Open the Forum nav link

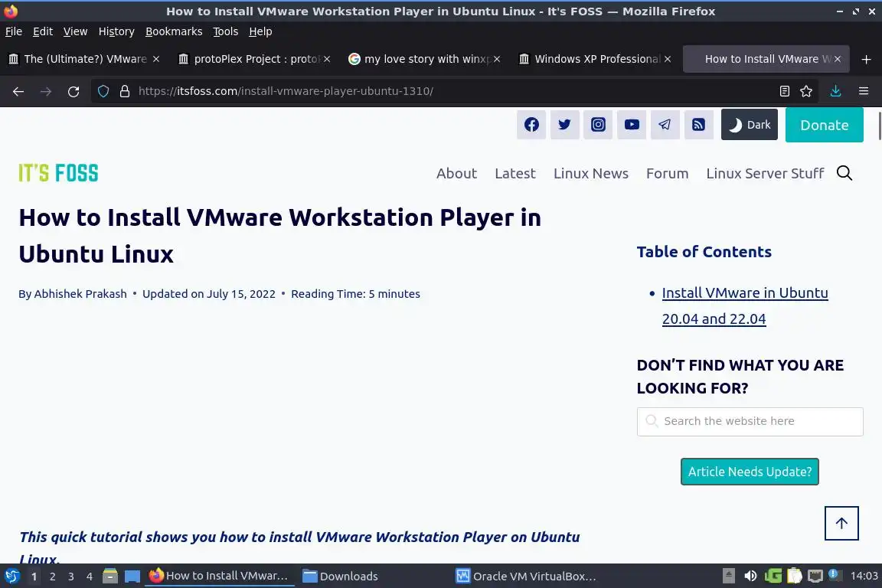(667, 173)
